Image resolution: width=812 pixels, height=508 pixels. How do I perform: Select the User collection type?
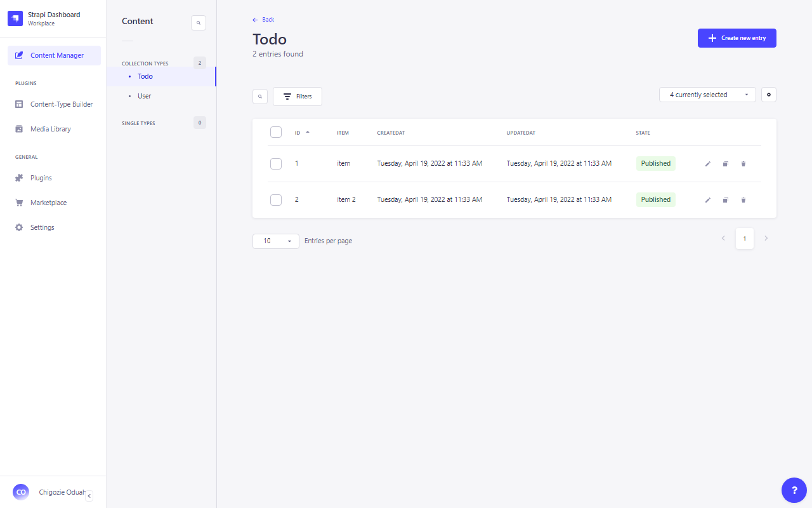pos(145,96)
